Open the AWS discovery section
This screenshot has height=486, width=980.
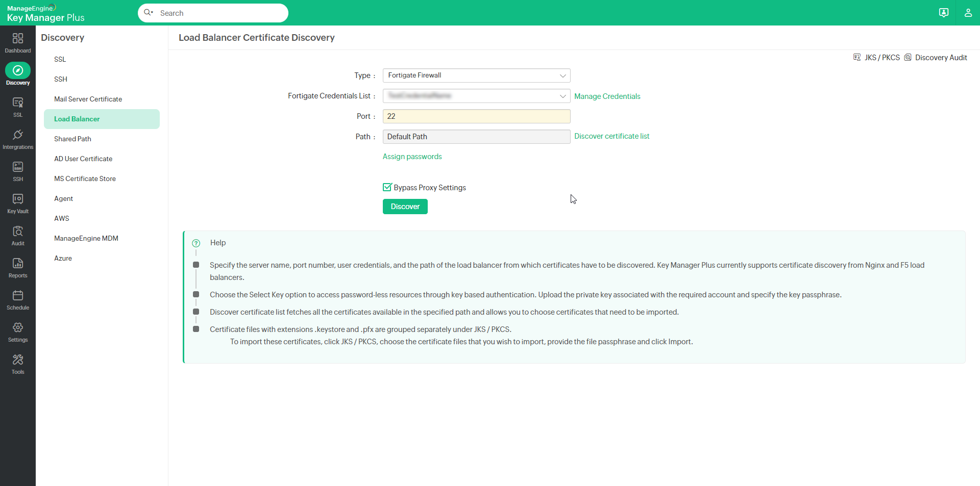point(61,218)
